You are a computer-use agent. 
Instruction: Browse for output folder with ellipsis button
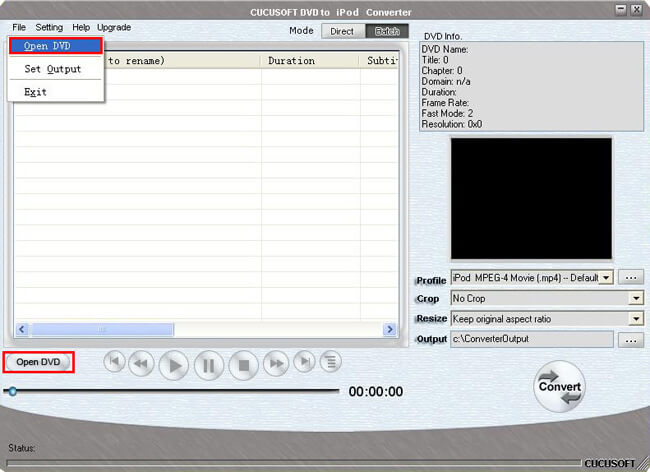(631, 340)
